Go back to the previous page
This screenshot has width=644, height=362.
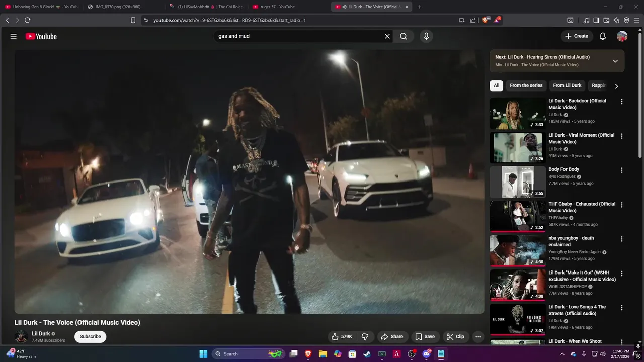(x=7, y=20)
